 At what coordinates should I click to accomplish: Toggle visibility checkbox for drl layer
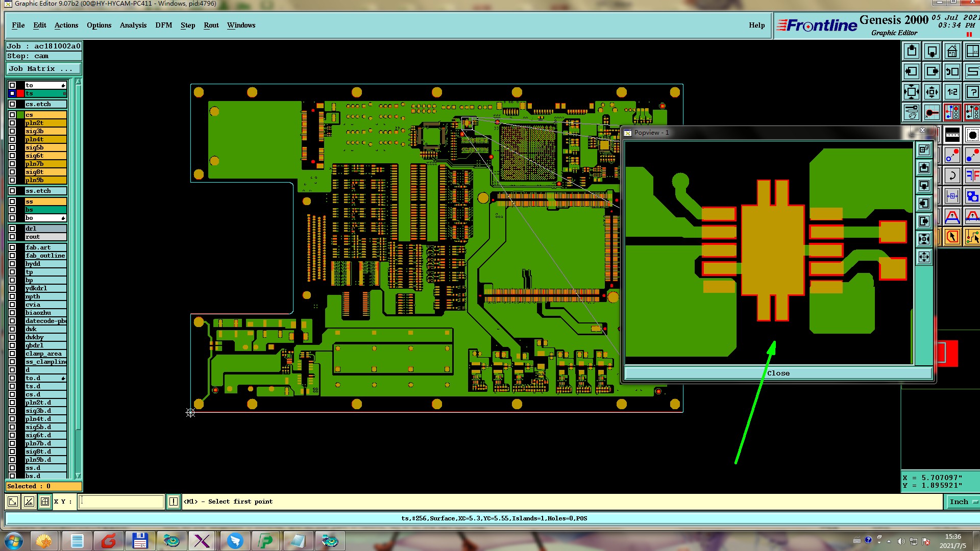[x=12, y=229]
